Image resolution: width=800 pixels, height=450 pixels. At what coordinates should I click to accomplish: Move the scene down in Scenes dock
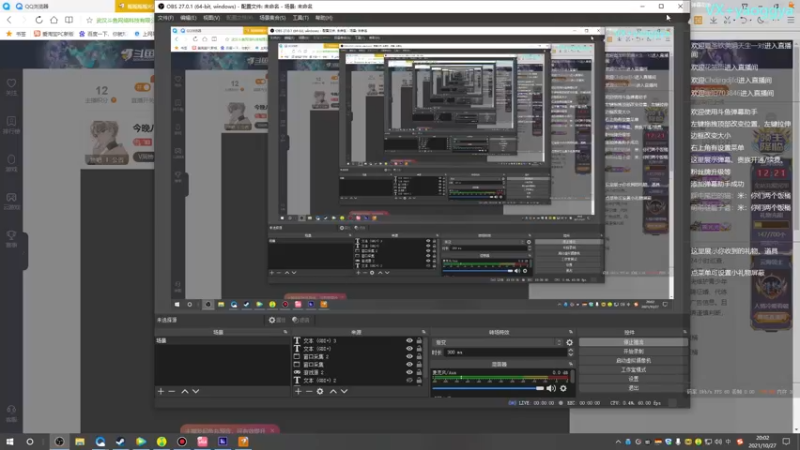(196, 391)
